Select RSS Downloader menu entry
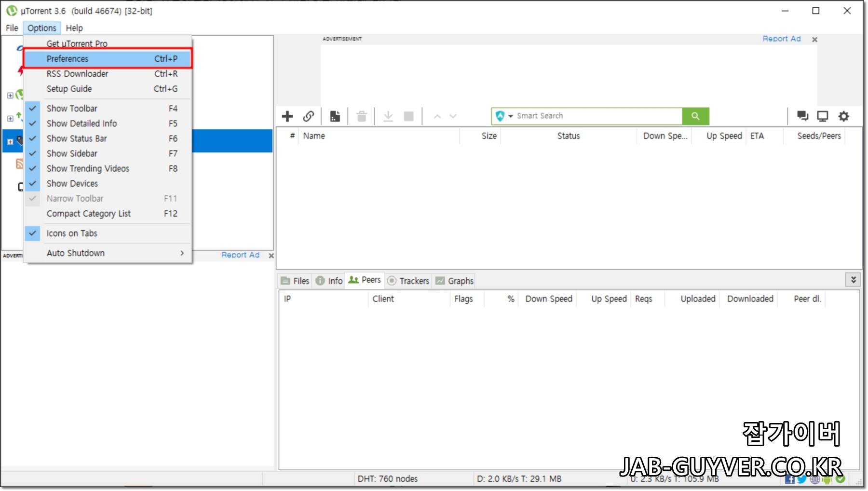 108,73
